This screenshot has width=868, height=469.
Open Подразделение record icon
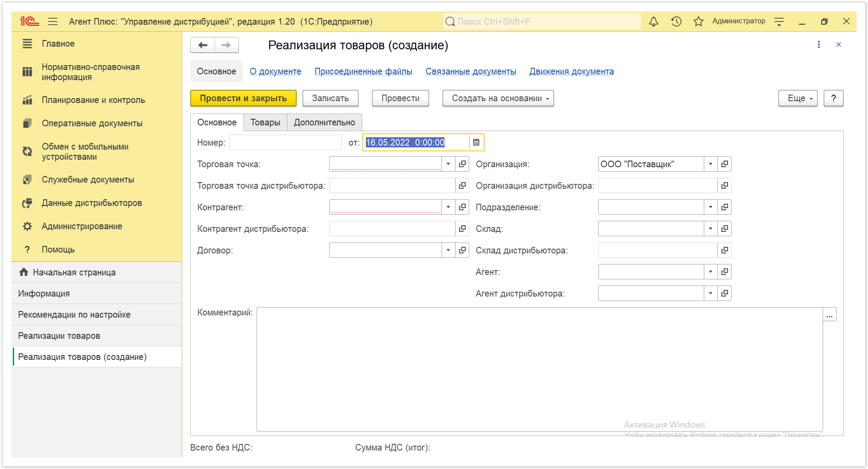coord(725,207)
